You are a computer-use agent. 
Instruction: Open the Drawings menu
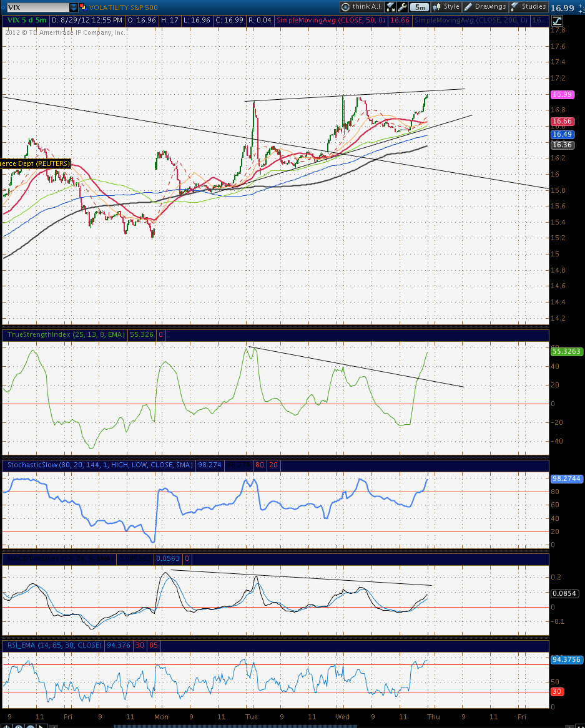pyautogui.click(x=485, y=7)
